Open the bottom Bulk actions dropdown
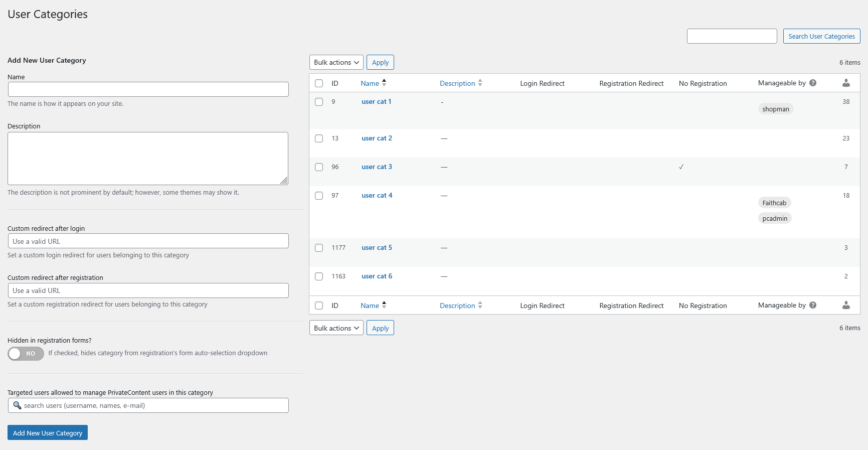The image size is (868, 450). tap(336, 328)
